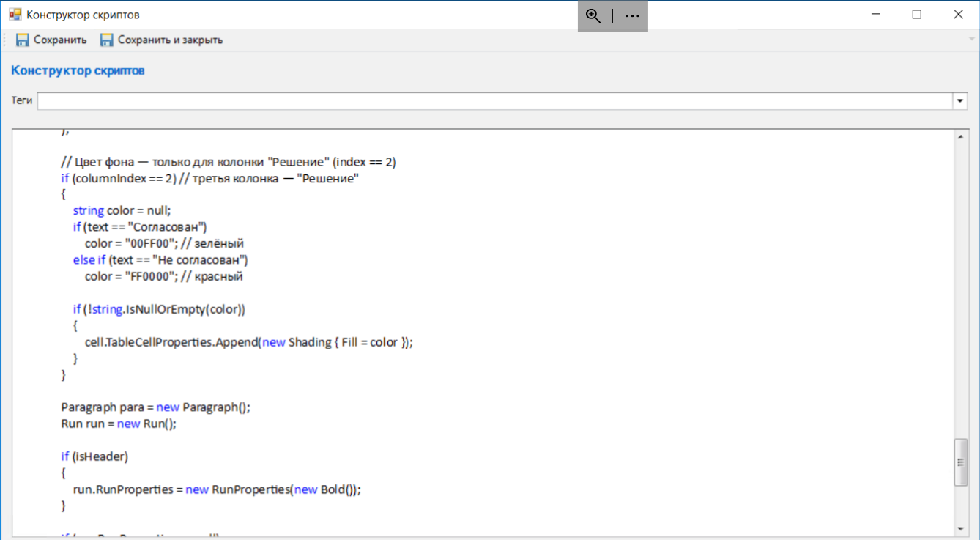Click the empty scrollbar track above the thumb
This screenshot has width=980, height=540.
(961, 293)
